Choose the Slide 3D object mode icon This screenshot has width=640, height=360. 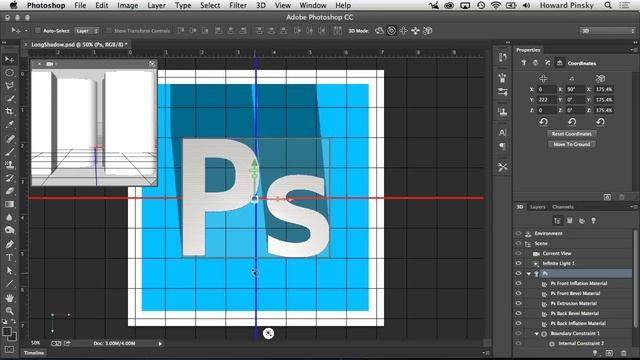(x=416, y=31)
